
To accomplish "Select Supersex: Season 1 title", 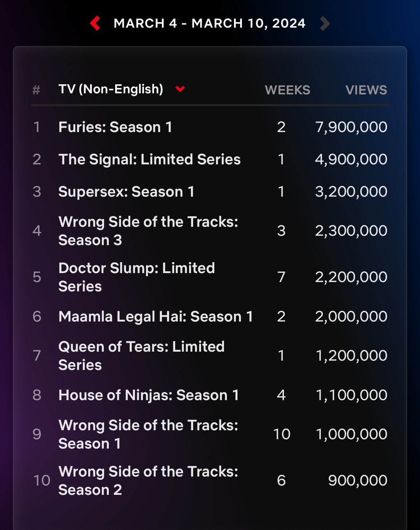I will pyautogui.click(x=126, y=192).
